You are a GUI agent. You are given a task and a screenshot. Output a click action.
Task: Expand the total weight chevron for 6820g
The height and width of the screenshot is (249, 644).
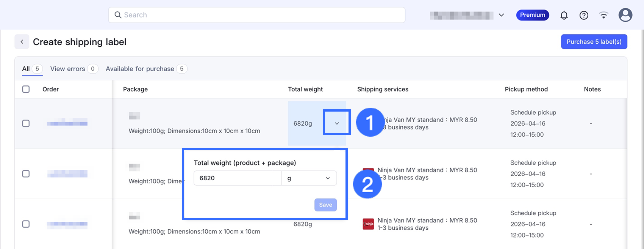[337, 123]
